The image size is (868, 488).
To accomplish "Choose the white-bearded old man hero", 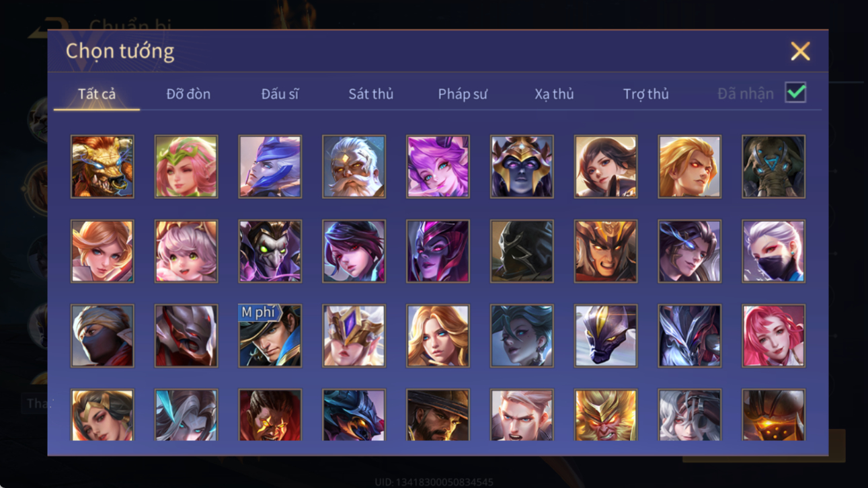I will [354, 167].
